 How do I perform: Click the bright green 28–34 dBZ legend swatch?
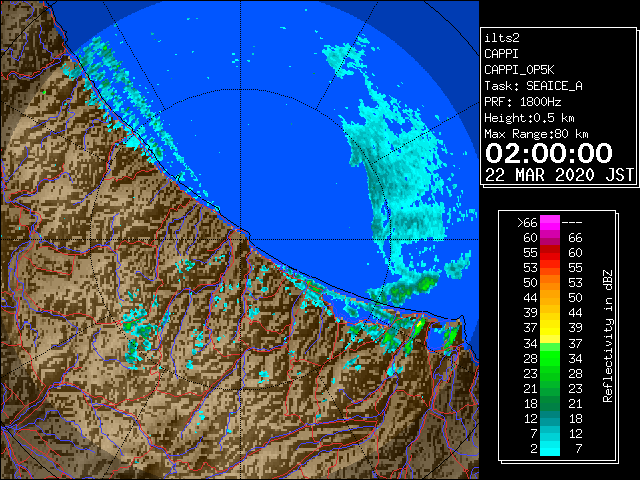tap(550, 358)
